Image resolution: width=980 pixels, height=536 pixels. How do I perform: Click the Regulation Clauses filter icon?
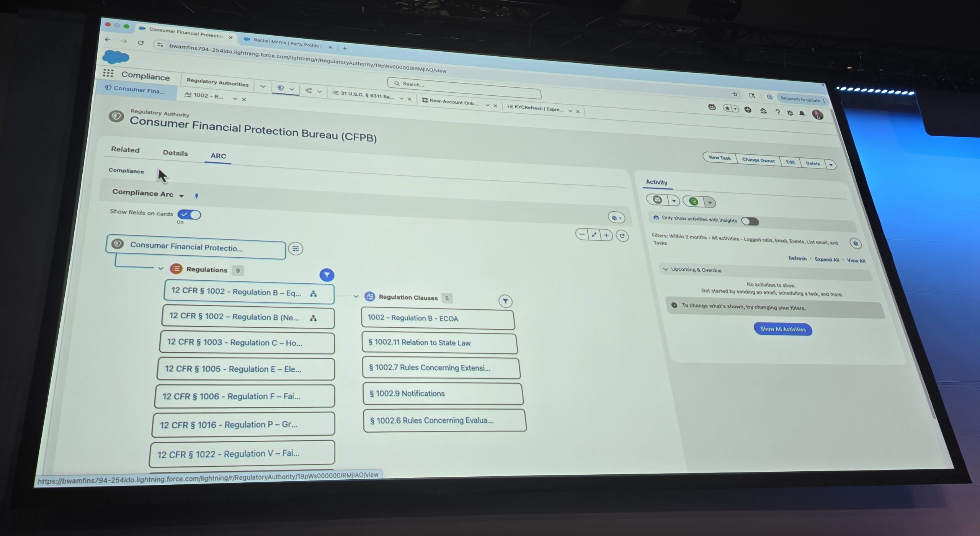505,301
